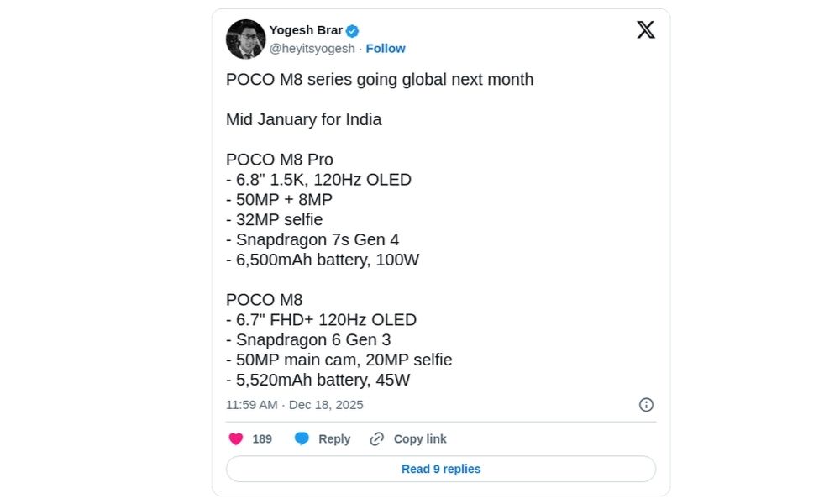The width and height of the screenshot is (840, 504).
Task: Click the 6,500mAh battery spec text
Action: coord(320,260)
